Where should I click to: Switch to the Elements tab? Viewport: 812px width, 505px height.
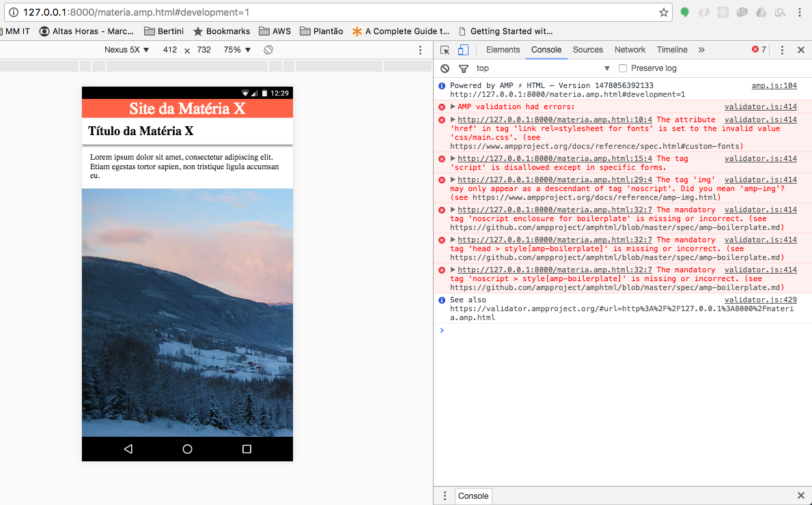point(503,50)
